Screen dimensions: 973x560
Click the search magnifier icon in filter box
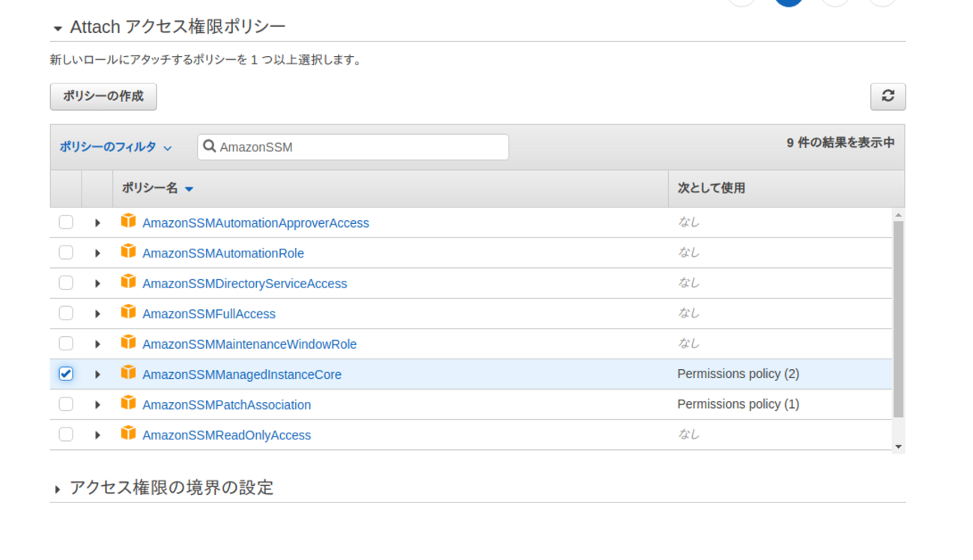click(x=210, y=147)
